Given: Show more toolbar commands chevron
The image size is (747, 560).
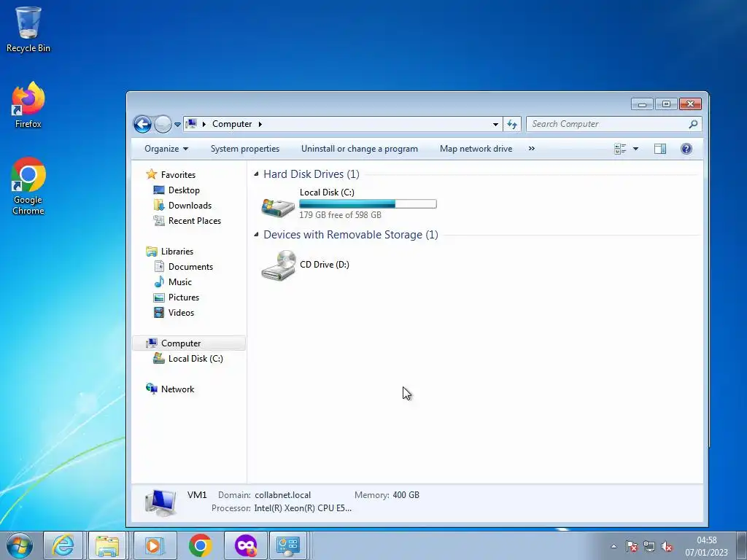Looking at the screenshot, I should coord(532,149).
